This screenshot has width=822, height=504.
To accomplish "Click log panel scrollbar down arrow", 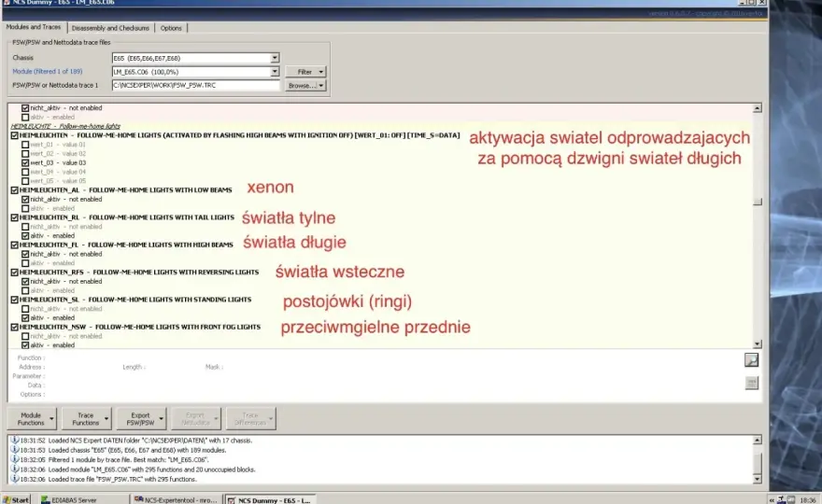I will coord(757,479).
